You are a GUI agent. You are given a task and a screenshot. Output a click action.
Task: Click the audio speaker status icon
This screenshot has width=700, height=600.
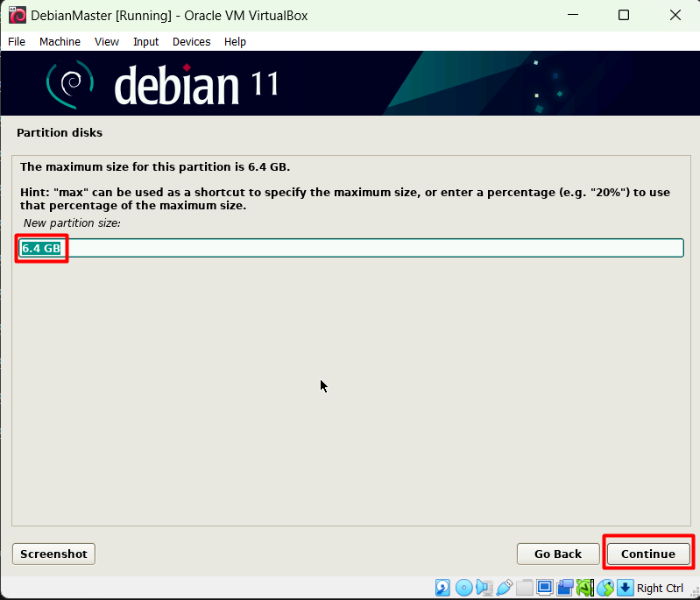tap(484, 588)
